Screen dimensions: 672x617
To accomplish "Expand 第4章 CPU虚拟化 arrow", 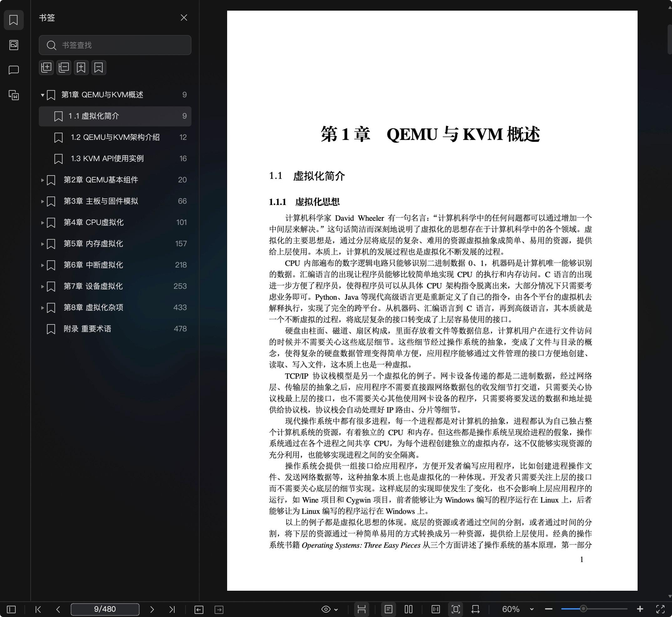I will tap(43, 223).
